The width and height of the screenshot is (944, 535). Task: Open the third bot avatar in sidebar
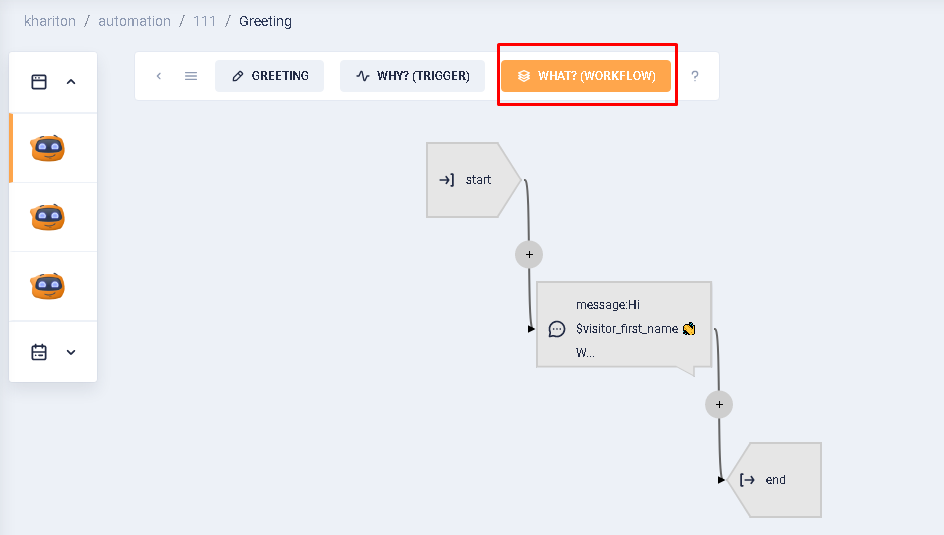click(x=48, y=286)
